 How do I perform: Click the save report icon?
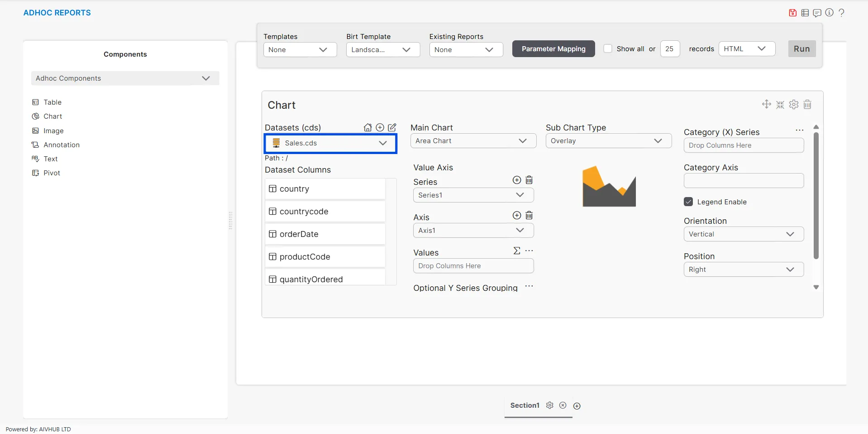coord(792,13)
